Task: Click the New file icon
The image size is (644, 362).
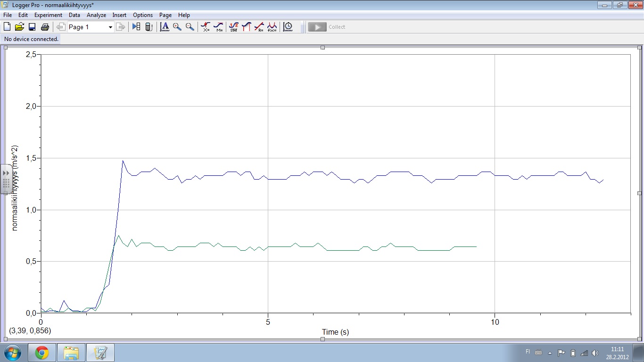Action: click(7, 27)
